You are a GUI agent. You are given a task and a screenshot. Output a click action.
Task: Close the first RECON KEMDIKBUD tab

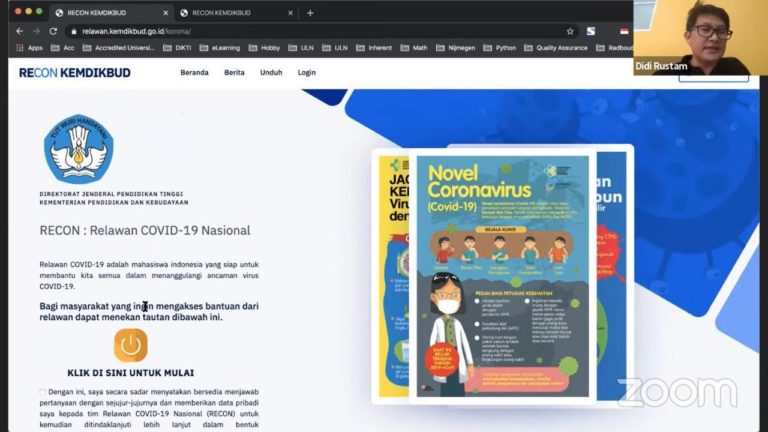click(166, 13)
